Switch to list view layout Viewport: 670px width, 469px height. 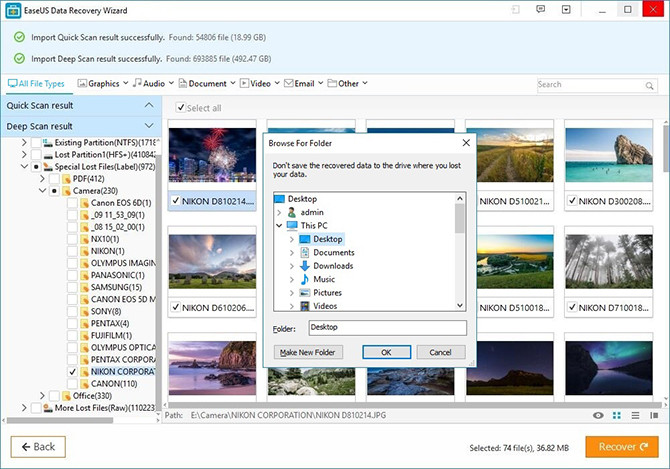[x=634, y=414]
